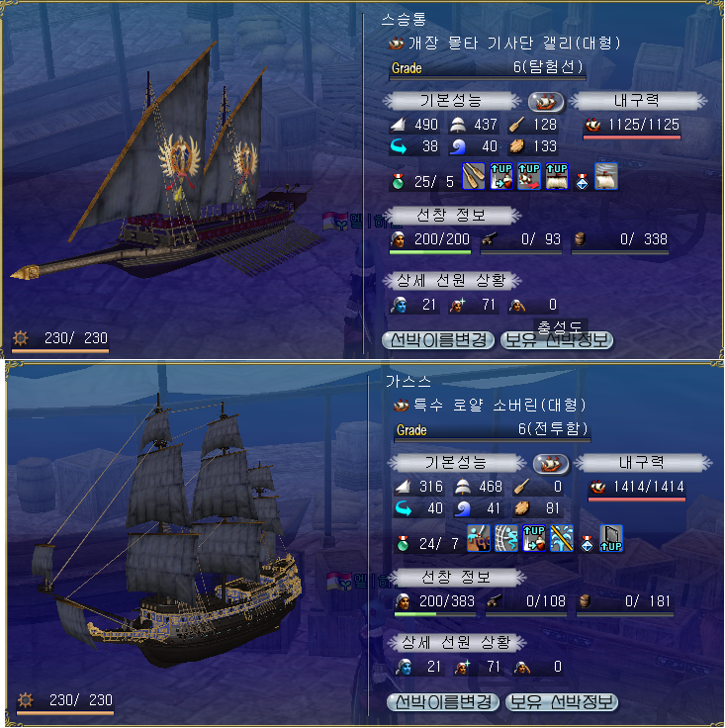This screenshot has width=725, height=728.
Task: Click green medal icon beside 24/ 7
Action: pos(403,543)
